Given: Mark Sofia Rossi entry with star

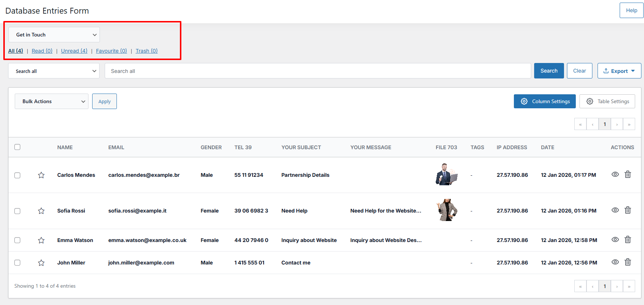Looking at the screenshot, I should pyautogui.click(x=41, y=211).
